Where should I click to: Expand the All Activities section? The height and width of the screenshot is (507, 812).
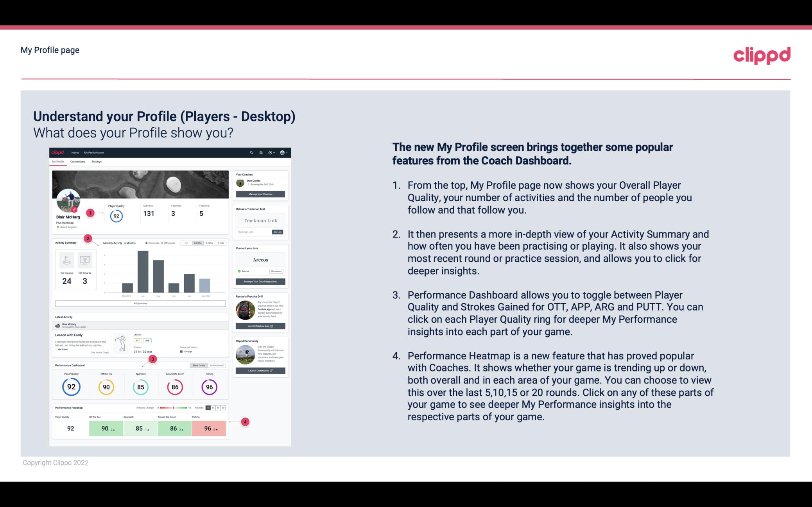140,303
